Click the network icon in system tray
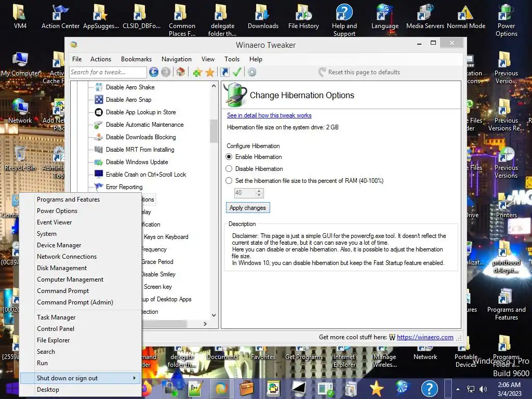 point(471,389)
